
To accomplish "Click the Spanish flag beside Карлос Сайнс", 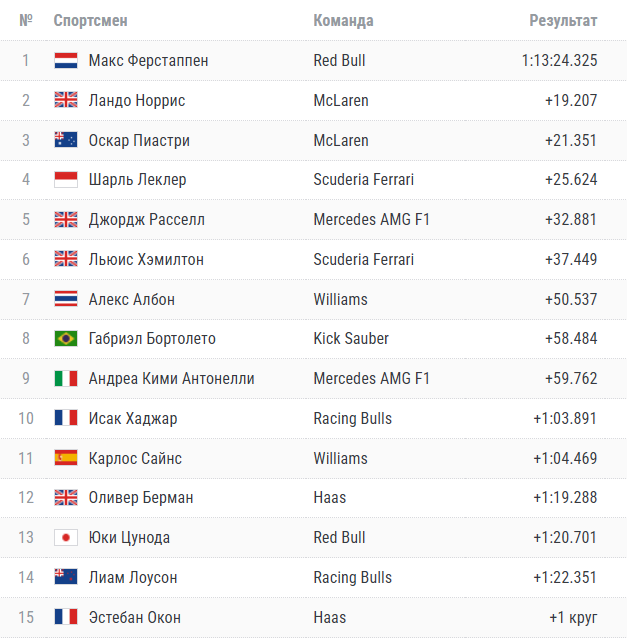I will click(66, 458).
